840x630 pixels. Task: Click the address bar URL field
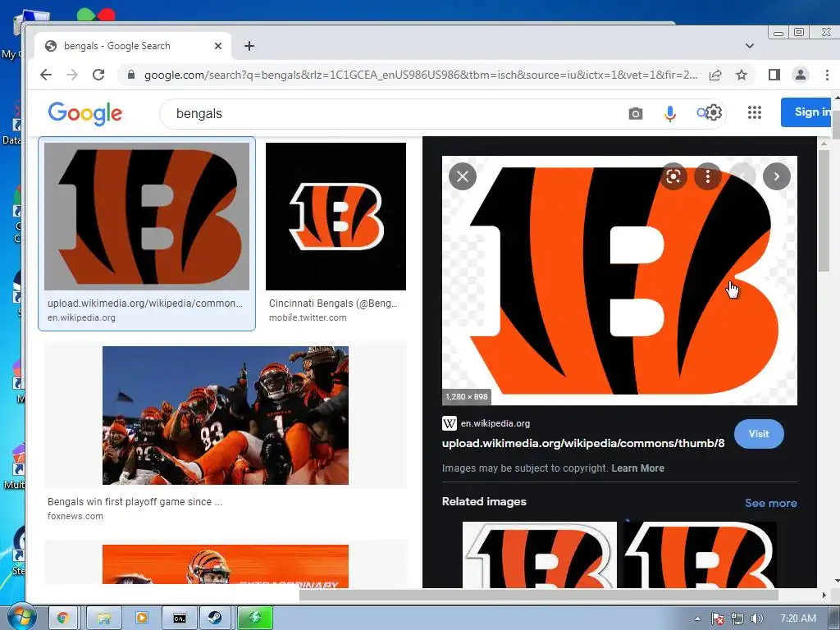(421, 75)
